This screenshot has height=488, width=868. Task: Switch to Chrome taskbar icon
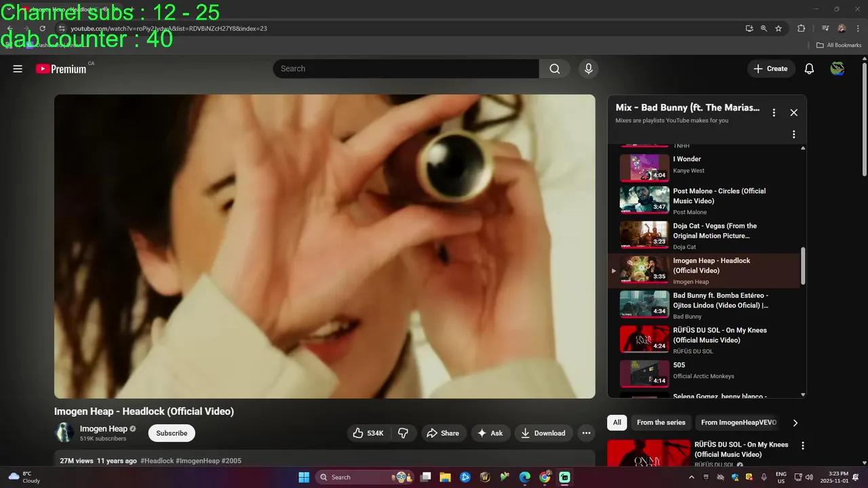pos(545,477)
